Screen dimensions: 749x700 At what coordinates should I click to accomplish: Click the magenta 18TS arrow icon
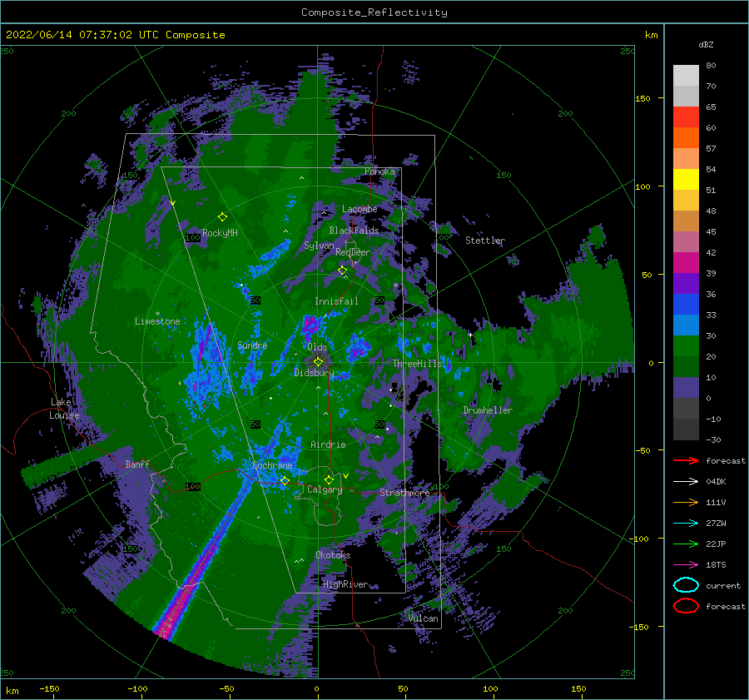pyautogui.click(x=686, y=565)
